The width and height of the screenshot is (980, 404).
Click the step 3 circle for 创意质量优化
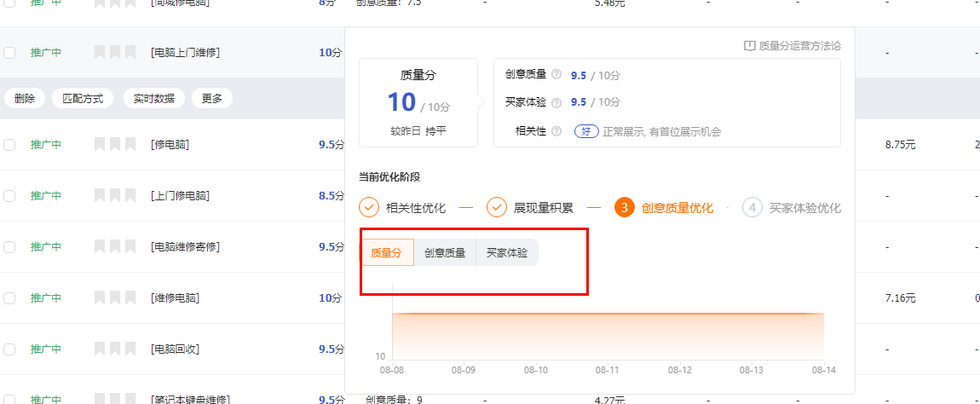tap(625, 207)
